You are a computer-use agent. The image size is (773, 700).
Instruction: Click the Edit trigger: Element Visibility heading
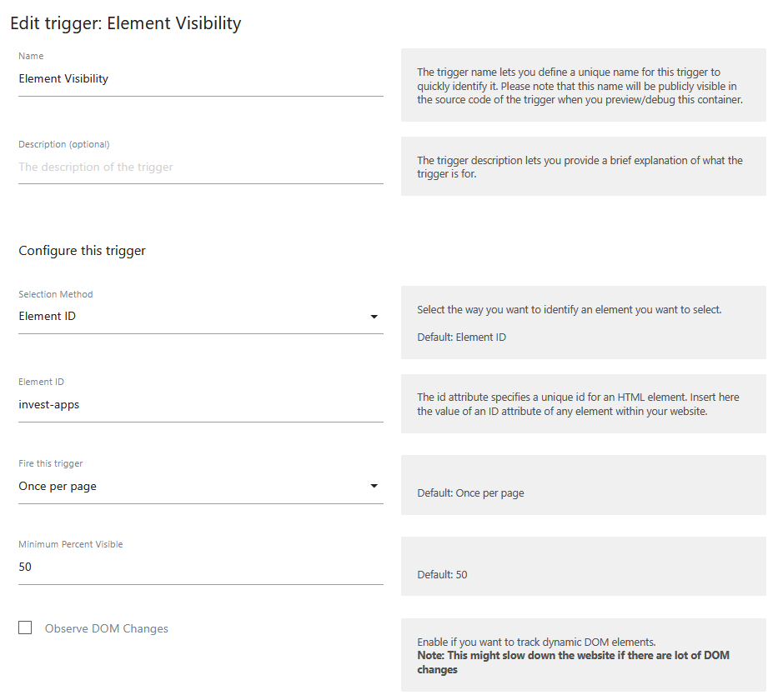tap(124, 23)
